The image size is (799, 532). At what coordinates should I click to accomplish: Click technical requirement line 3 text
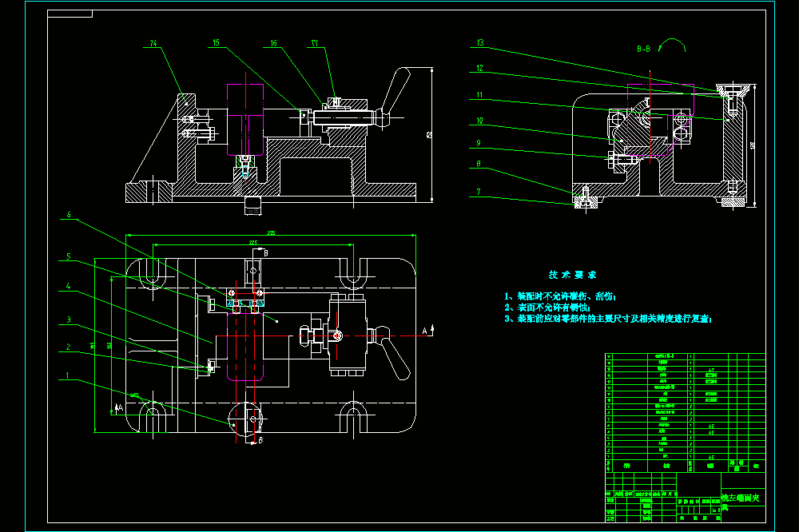pyautogui.click(x=608, y=319)
